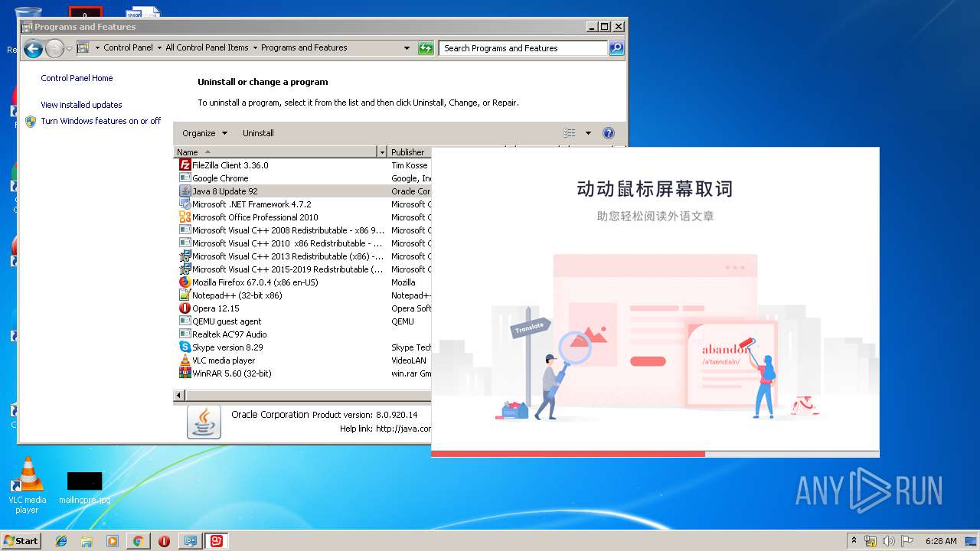Open the Help question mark icon
The height and width of the screenshot is (551, 980).
coord(609,133)
